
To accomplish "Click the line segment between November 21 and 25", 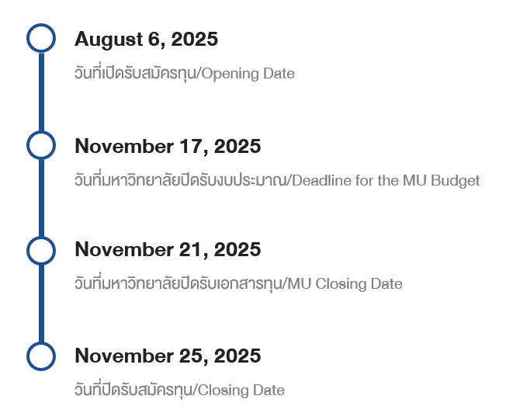I will (41, 303).
